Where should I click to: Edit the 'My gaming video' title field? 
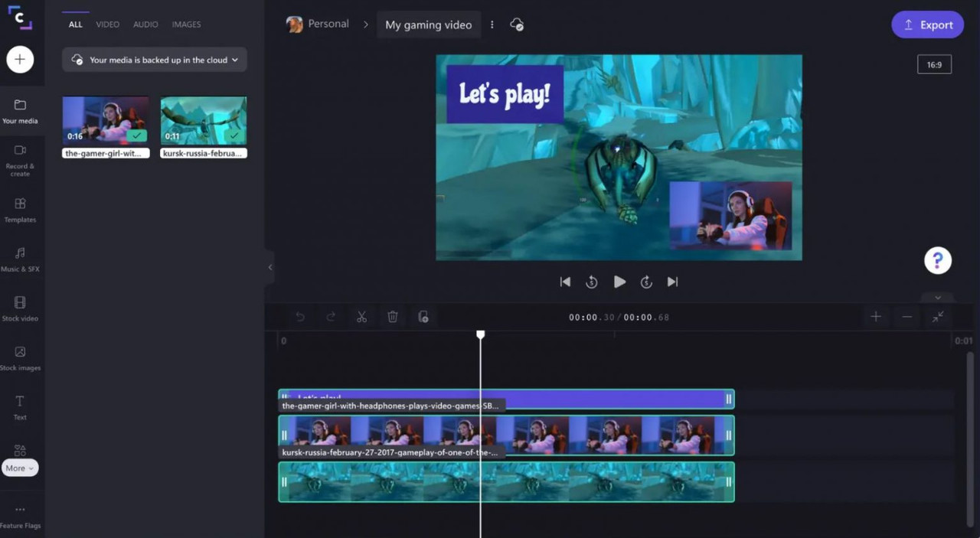pos(429,24)
